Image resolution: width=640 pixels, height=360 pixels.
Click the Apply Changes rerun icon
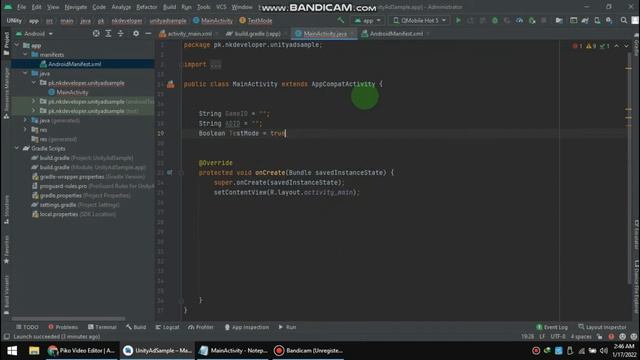pyautogui.click(x=470, y=20)
